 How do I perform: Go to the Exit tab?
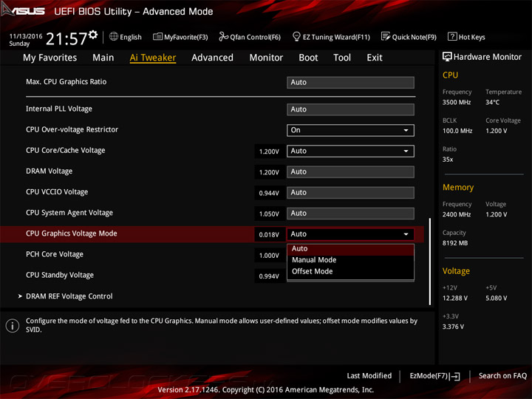click(374, 58)
